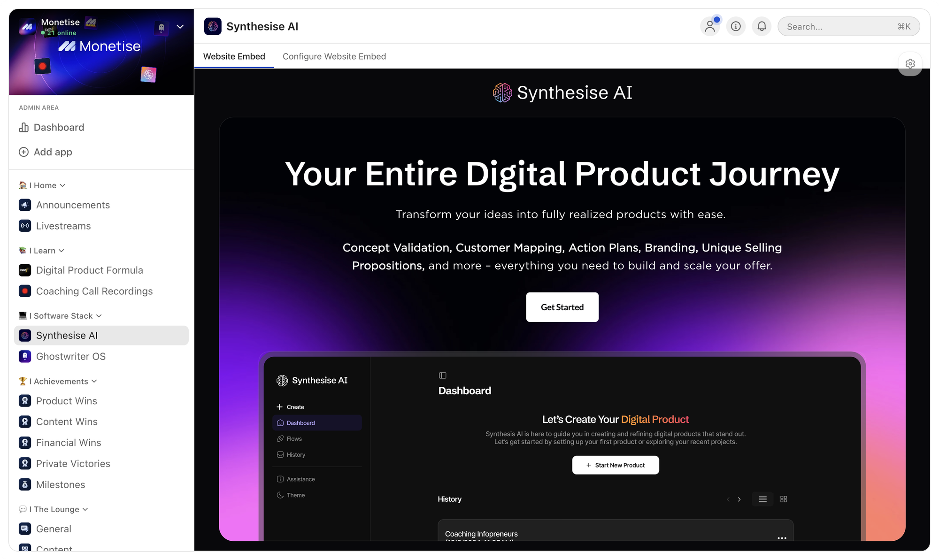The height and width of the screenshot is (560, 939).
Task: Click the Get Started button
Action: 562,307
